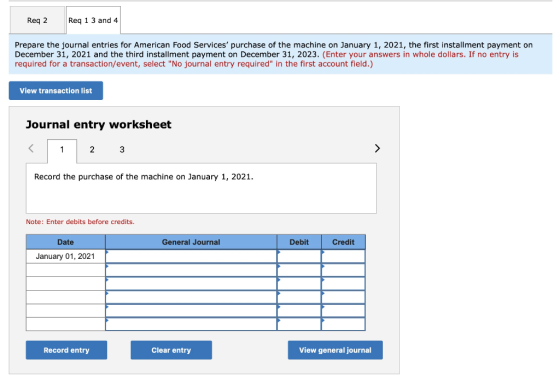Viewport: 560px width, 383px height.
Task: Click the last row Credit cell
Action: click(x=343, y=324)
